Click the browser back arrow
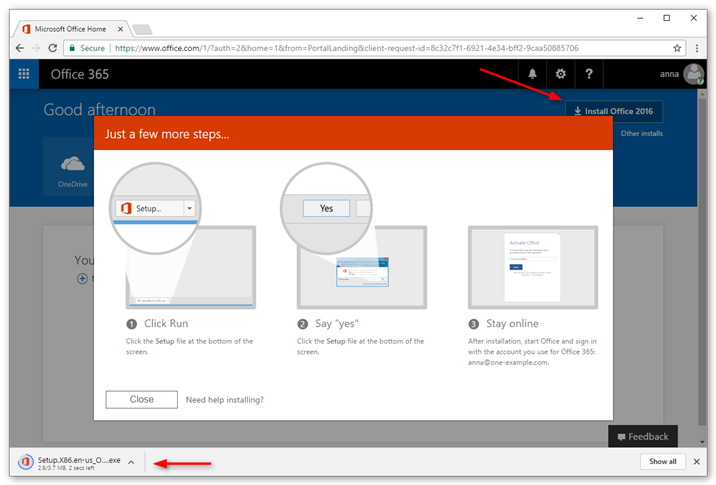The width and height of the screenshot is (716, 485). (20, 48)
